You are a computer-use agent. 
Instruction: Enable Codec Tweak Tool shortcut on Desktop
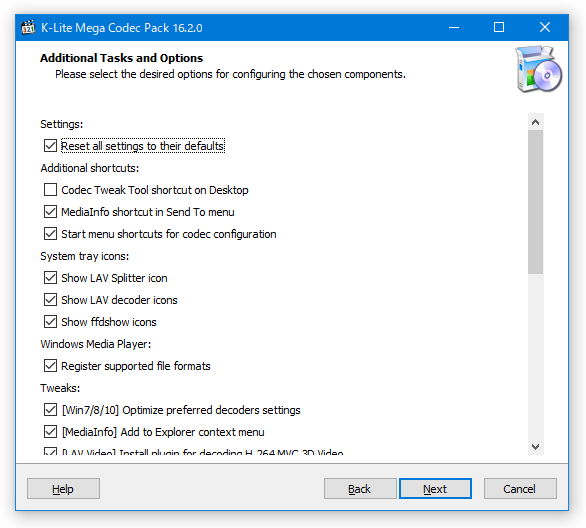point(50,190)
